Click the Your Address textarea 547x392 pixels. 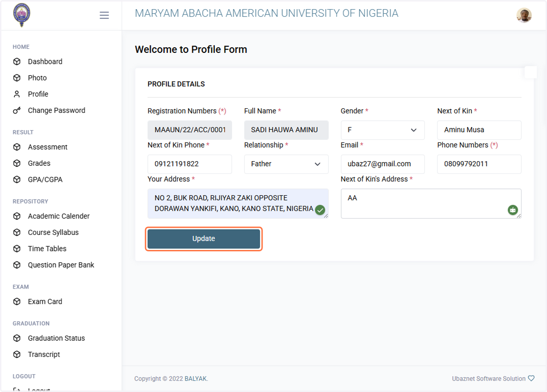coord(238,204)
